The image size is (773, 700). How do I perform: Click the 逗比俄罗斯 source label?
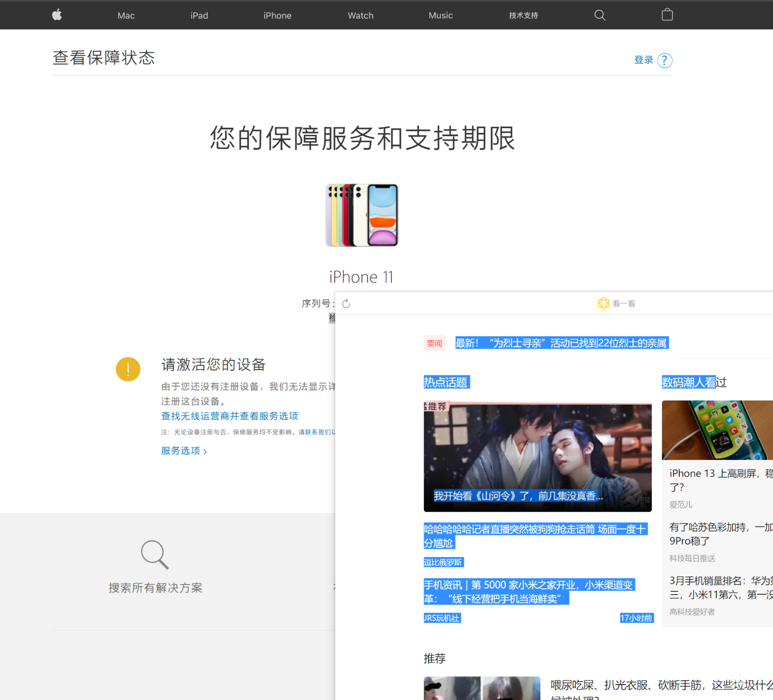tap(444, 562)
